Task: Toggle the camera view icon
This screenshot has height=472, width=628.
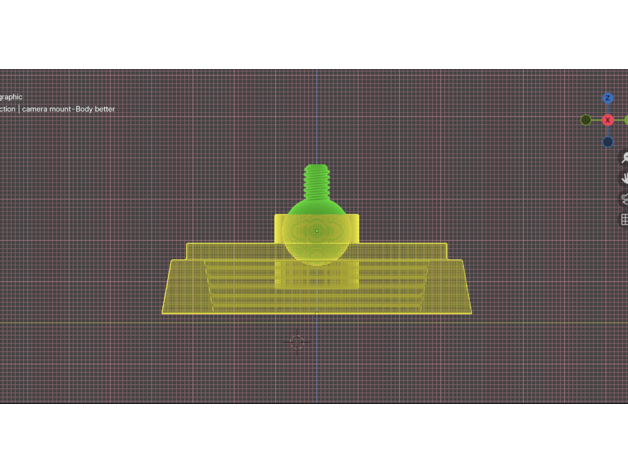Action: 624,199
